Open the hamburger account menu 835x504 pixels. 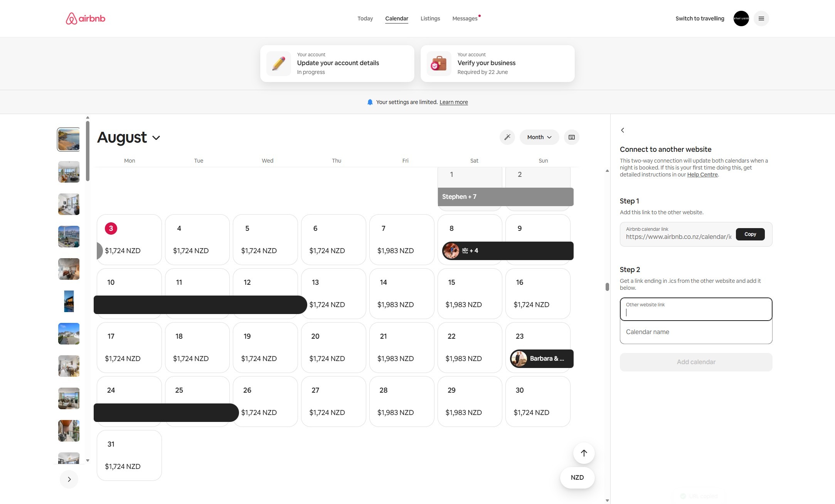point(761,18)
